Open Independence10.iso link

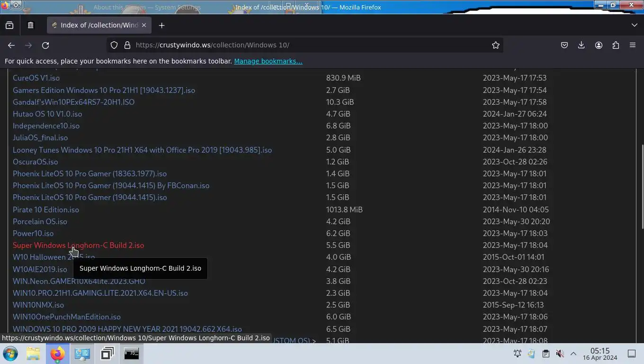(x=46, y=126)
